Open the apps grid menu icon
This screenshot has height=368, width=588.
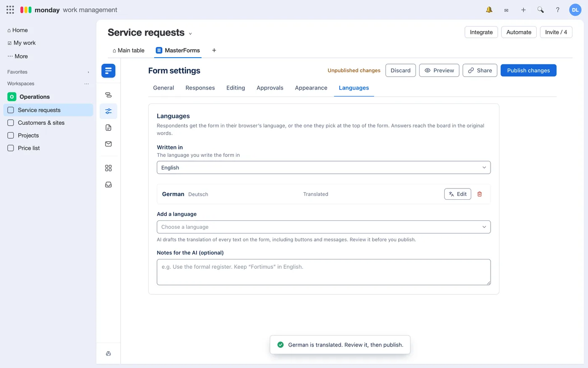10,10
